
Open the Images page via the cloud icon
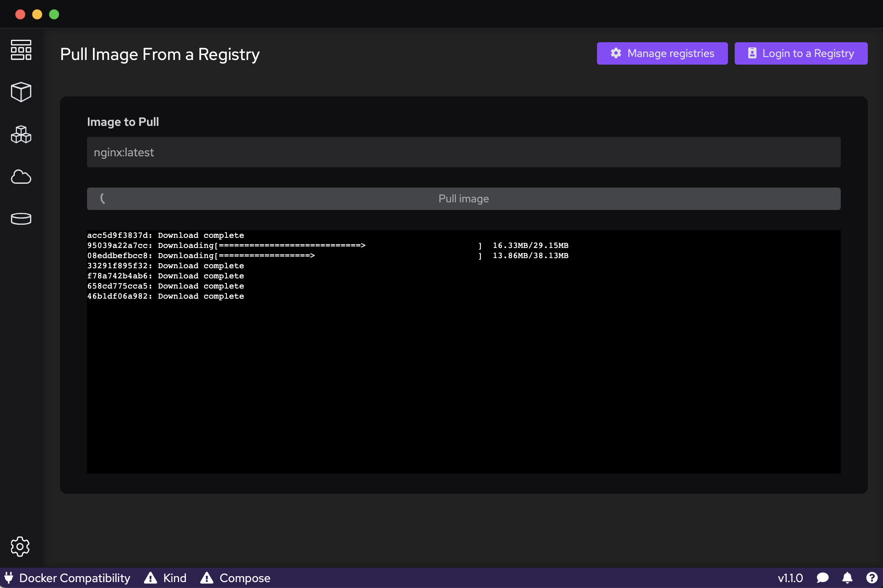point(21,177)
